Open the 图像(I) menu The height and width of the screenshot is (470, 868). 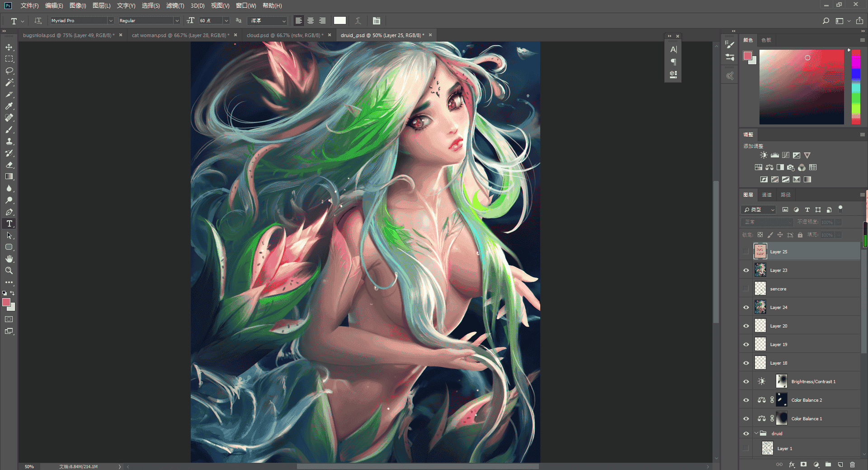78,5
